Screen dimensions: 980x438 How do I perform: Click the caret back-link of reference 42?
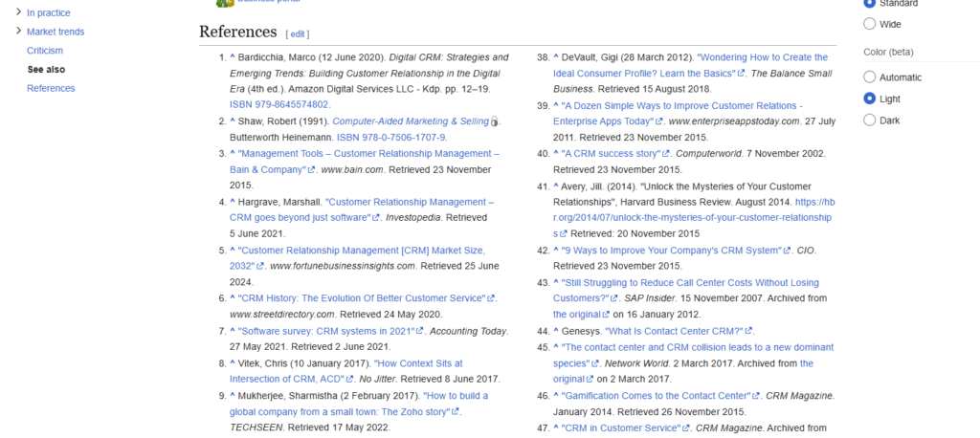tap(556, 250)
